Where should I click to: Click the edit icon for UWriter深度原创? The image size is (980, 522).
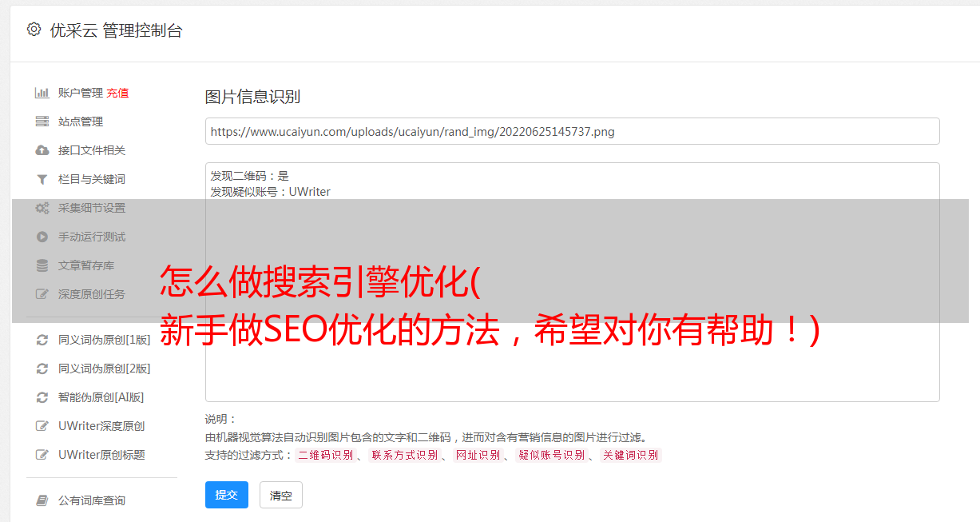tap(42, 426)
